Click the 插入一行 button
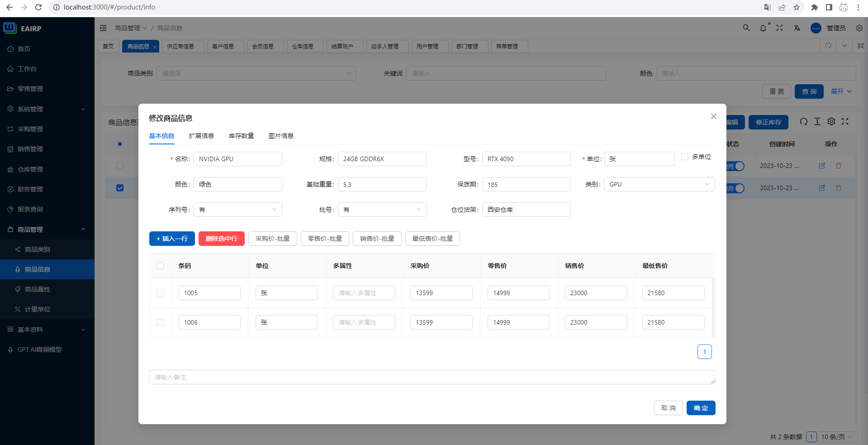Image resolution: width=868 pixels, height=445 pixels. coord(172,239)
